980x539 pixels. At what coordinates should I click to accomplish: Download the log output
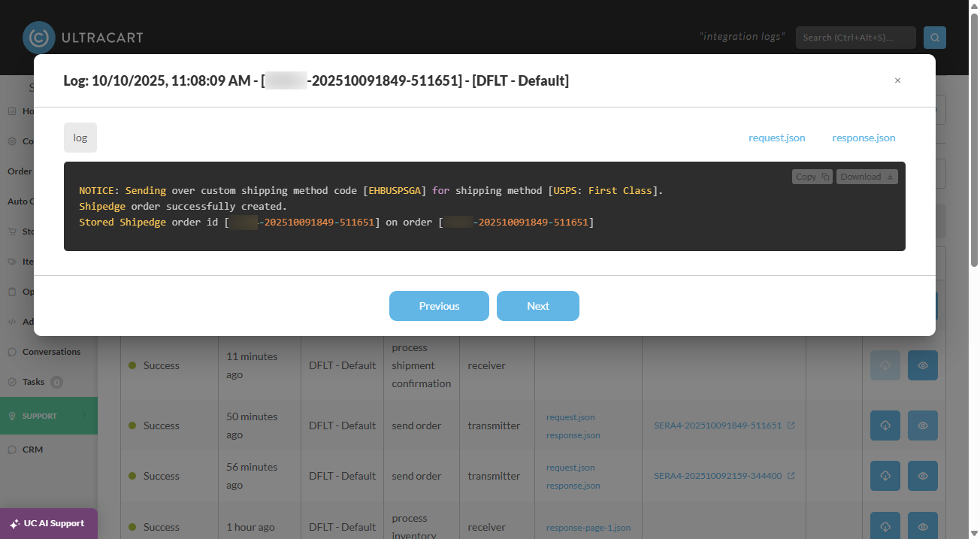(x=867, y=177)
